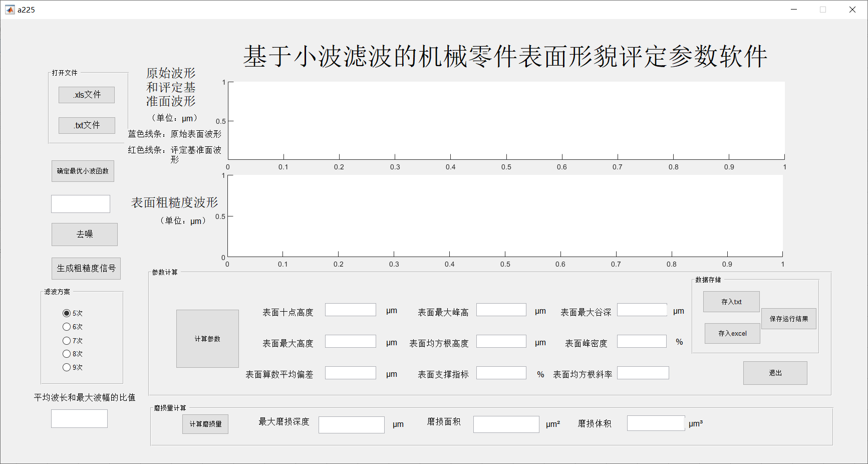This screenshot has height=464, width=868.
Task: Minimize the a225 window
Action: (x=794, y=10)
